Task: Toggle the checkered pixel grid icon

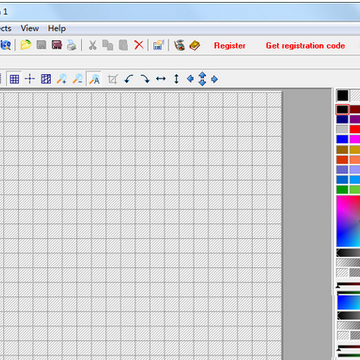Action: [46, 79]
